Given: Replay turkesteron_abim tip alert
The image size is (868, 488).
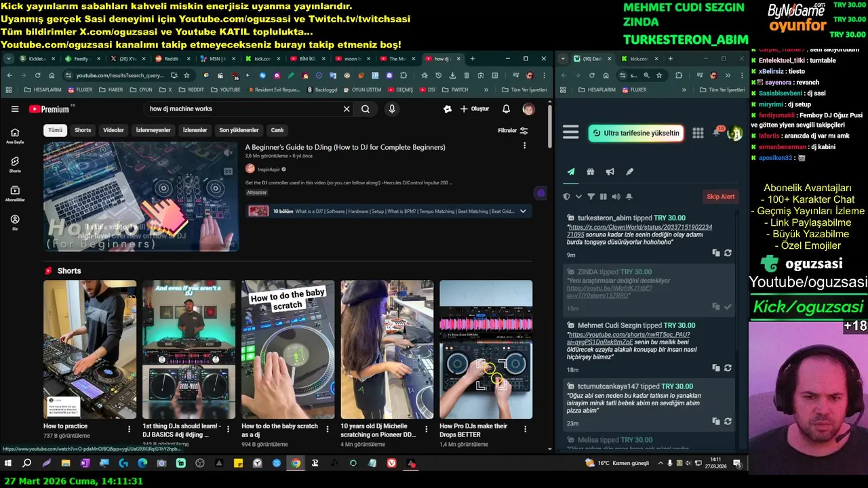Looking at the screenshot, I should click(x=728, y=253).
